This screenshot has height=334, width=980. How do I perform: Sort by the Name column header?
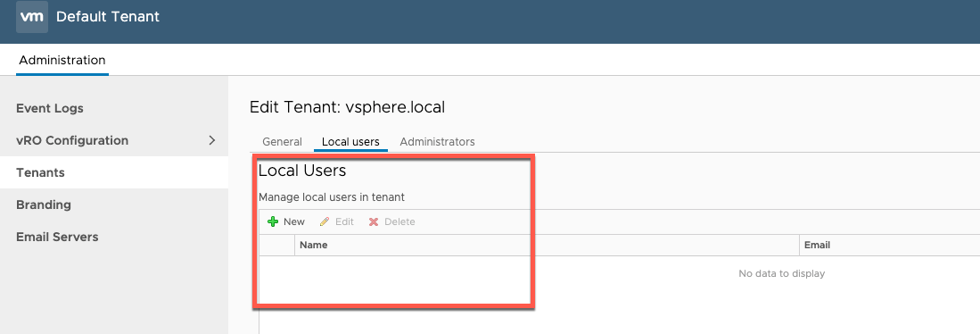547,246
